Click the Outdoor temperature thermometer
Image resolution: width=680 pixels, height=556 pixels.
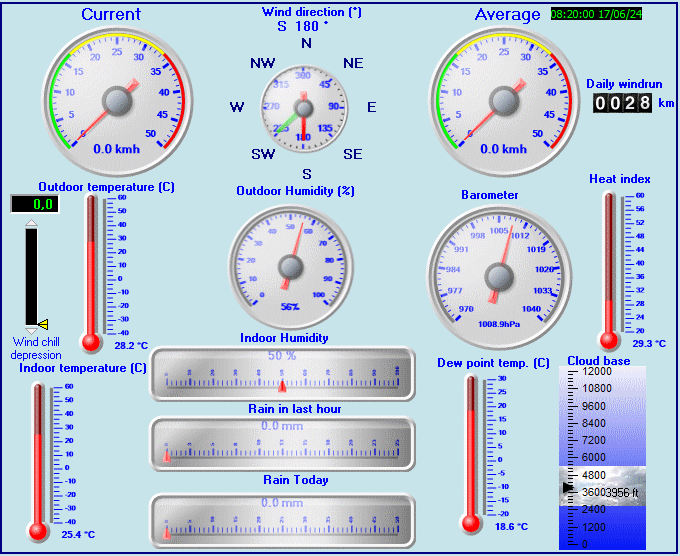[x=92, y=272]
